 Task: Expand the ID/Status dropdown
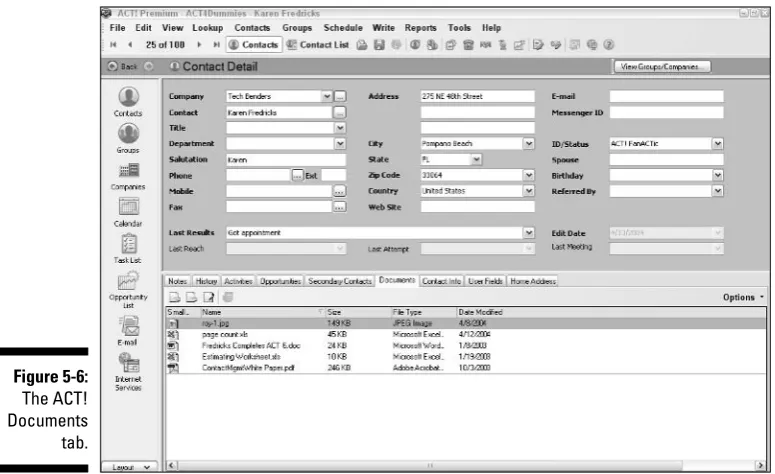tap(718, 144)
